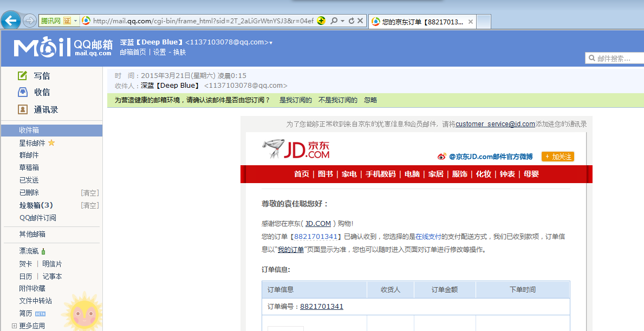Click the orange 加关注 button
The width and height of the screenshot is (644, 331).
coord(558,157)
